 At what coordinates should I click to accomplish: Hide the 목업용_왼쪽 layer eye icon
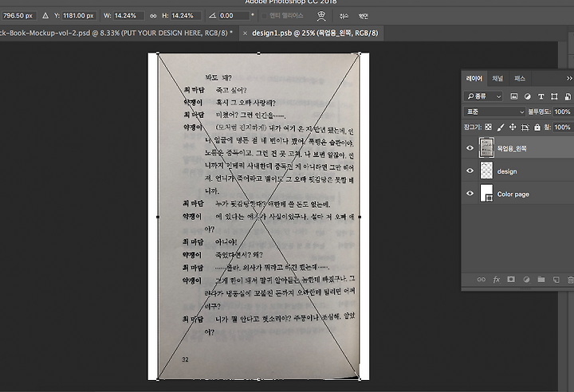click(470, 148)
